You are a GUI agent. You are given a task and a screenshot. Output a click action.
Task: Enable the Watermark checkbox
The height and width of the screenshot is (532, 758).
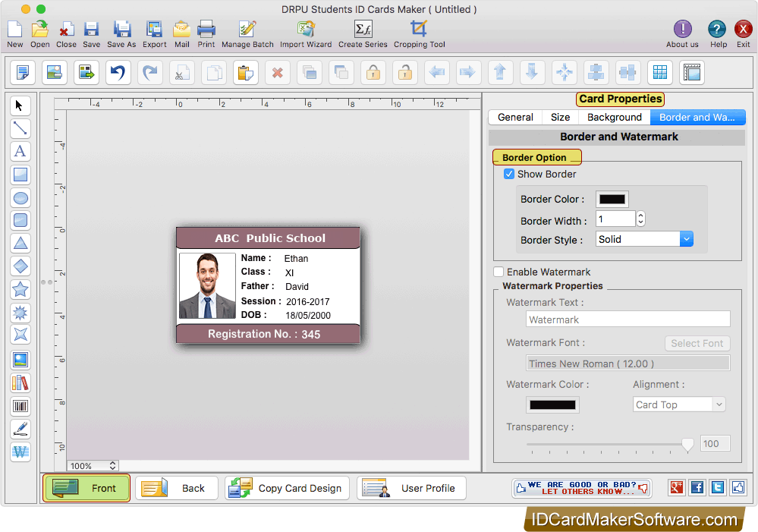click(499, 272)
